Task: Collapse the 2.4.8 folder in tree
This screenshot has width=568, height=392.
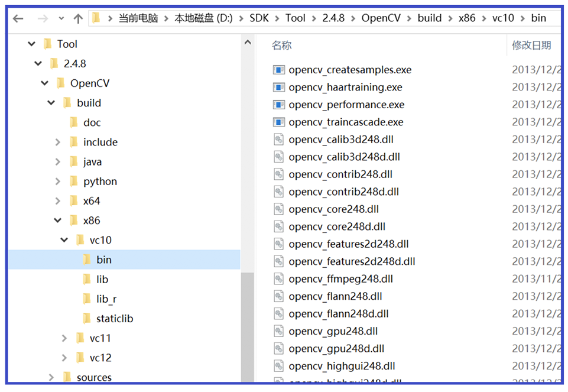Action: 38,64
